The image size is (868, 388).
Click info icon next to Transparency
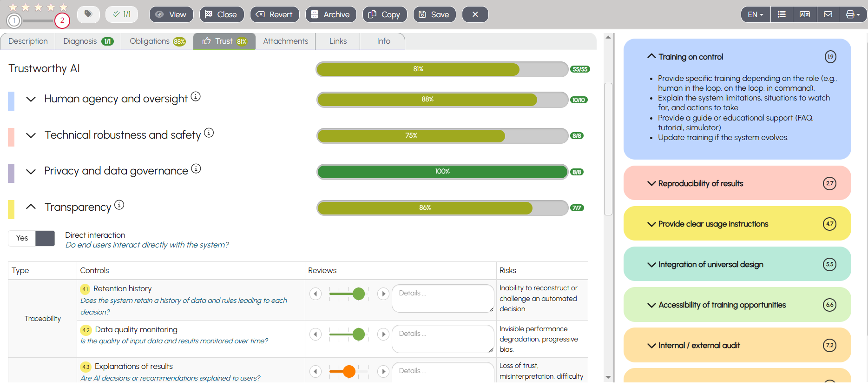119,205
